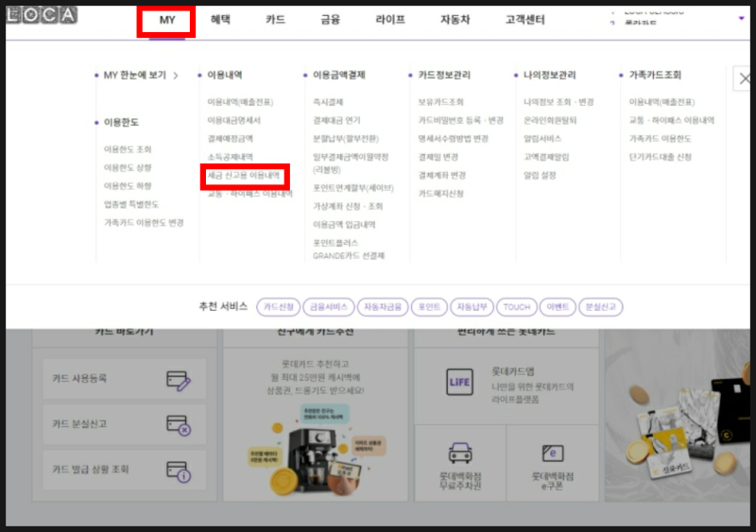Click the 포인트 pill button
Viewport: 756px width, 532px height.
[x=429, y=307]
